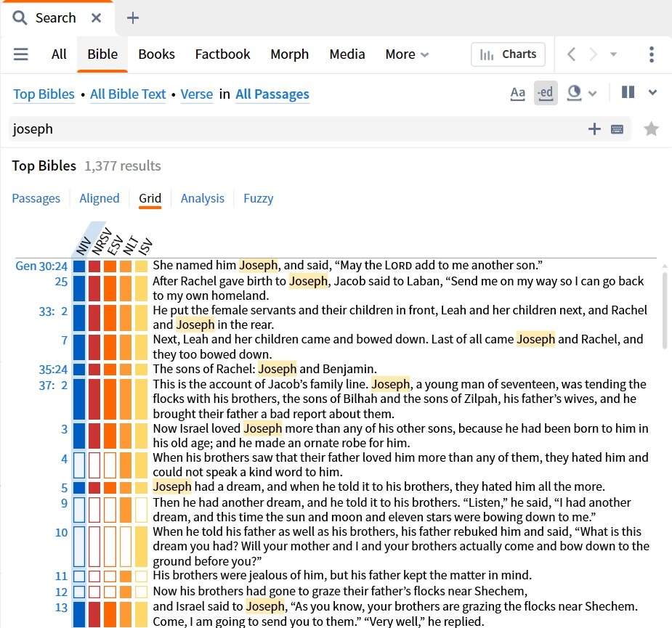
Task: Click the 35:24 verse reference
Action: (53, 370)
